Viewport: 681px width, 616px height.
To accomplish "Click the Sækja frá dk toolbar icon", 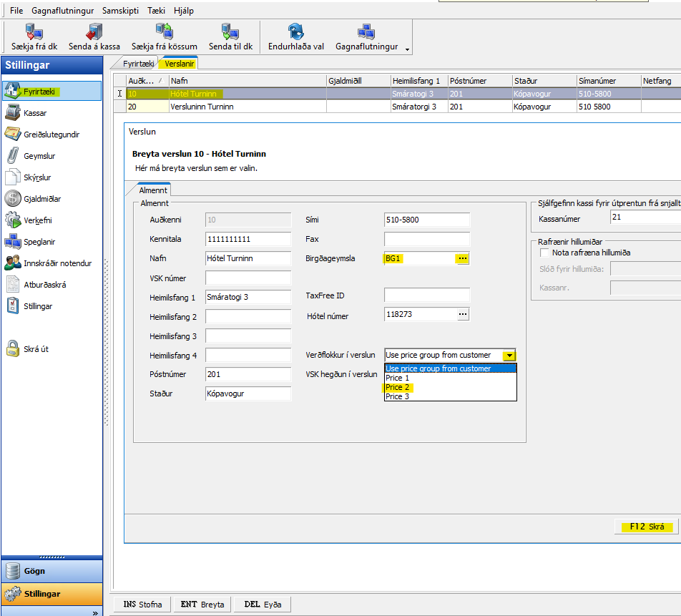I will [34, 31].
